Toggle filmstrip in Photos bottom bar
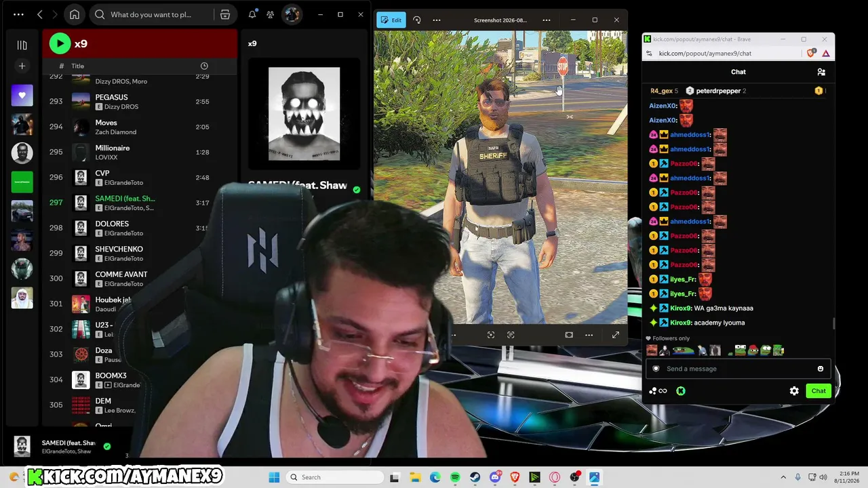 click(569, 335)
